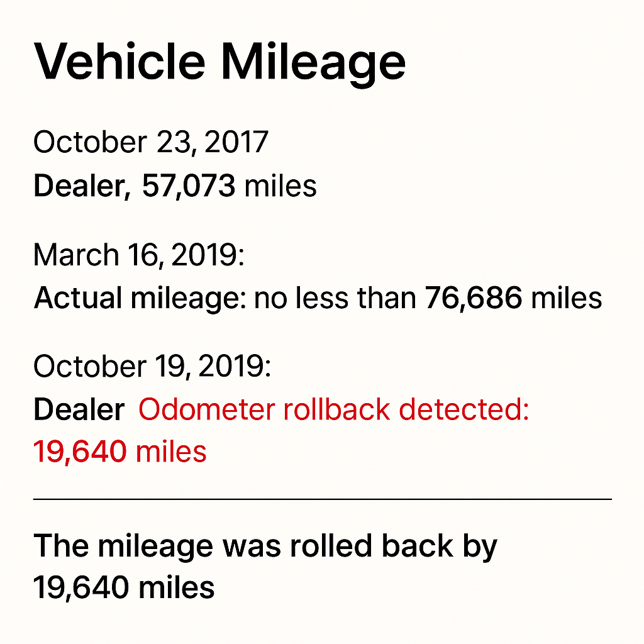
Task: Click the words no less than
Action: point(335,297)
